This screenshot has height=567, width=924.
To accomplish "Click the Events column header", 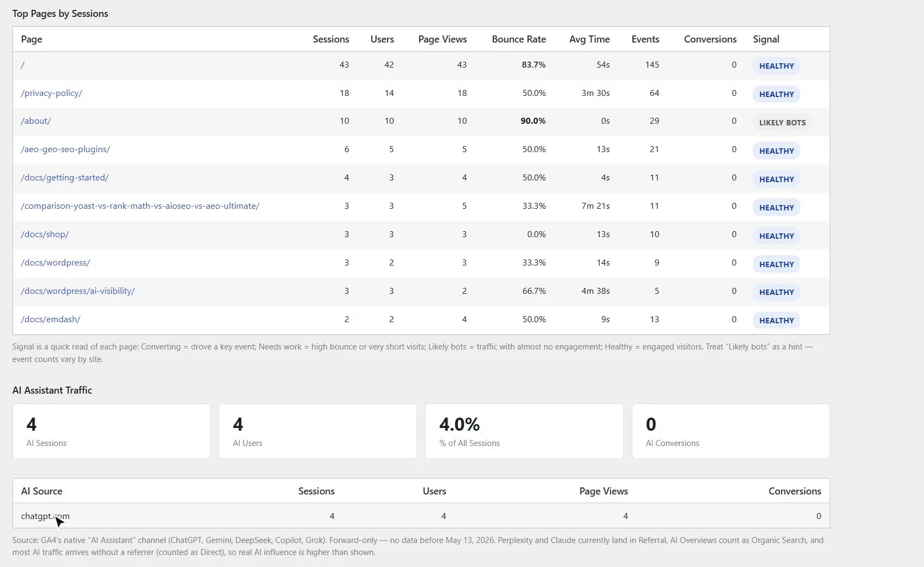I will click(x=645, y=39).
